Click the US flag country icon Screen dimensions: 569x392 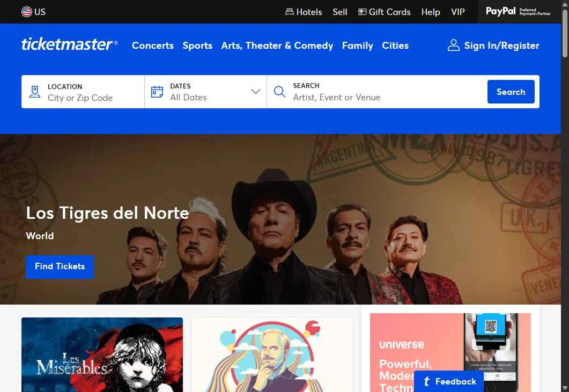coord(26,12)
